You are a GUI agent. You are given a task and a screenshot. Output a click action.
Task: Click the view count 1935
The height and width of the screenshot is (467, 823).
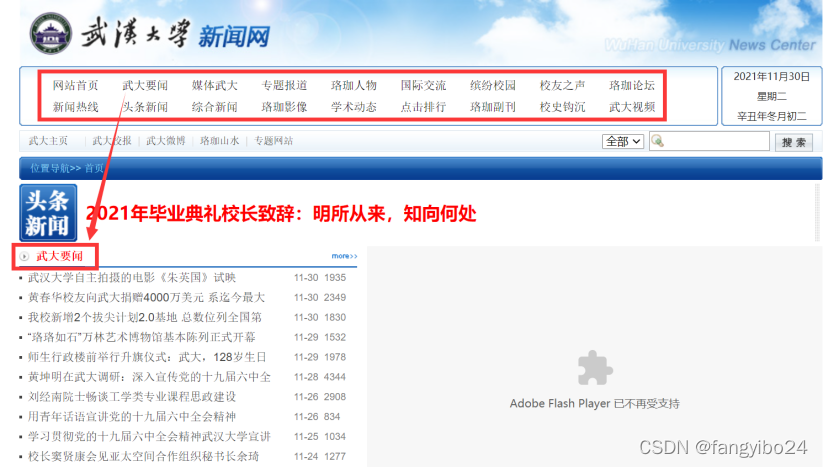(335, 278)
